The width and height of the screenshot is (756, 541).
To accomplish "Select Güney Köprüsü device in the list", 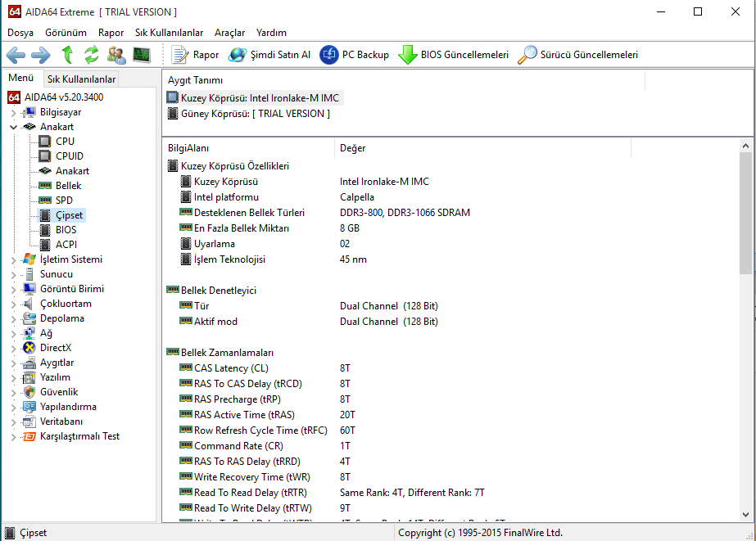I will coord(255,114).
